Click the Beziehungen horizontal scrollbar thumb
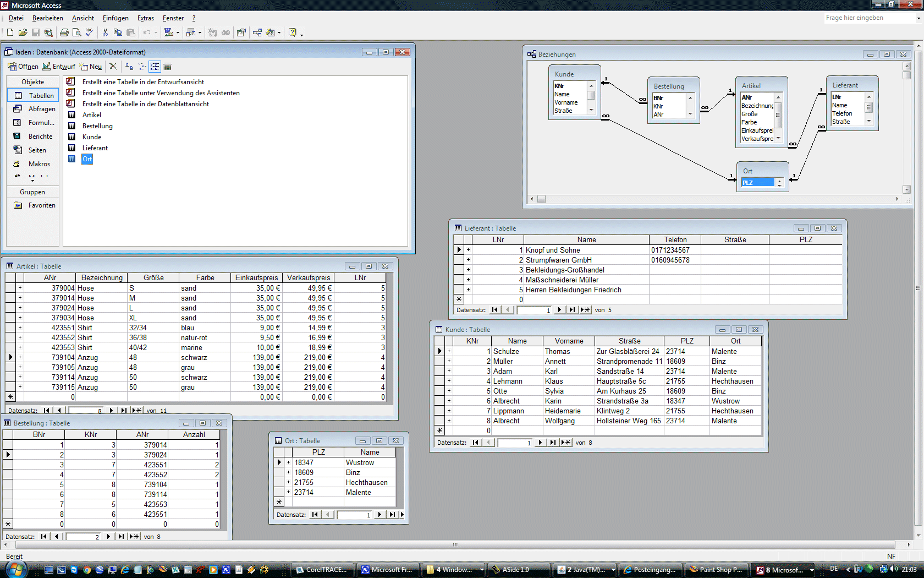 tap(541, 199)
